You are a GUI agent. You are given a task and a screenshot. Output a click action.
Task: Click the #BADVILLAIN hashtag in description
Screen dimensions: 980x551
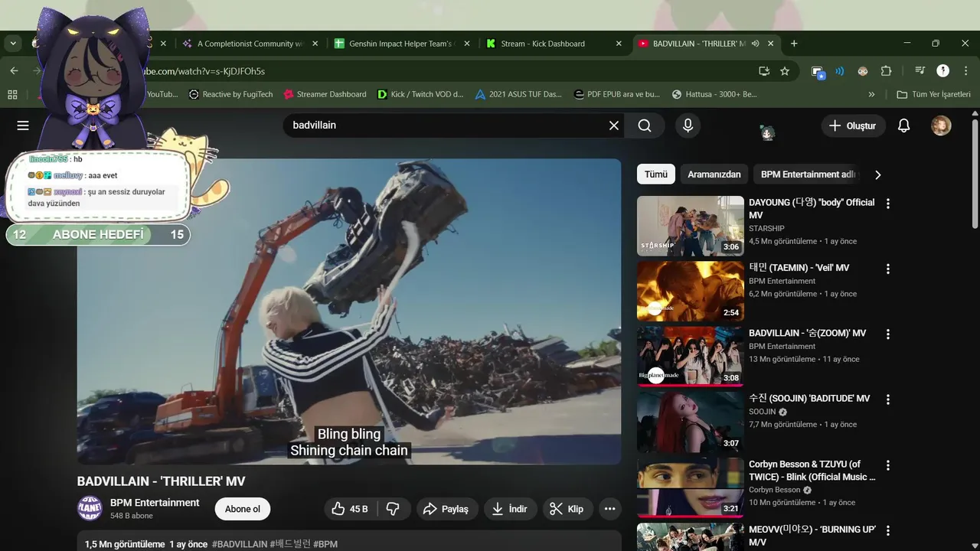[x=240, y=544]
